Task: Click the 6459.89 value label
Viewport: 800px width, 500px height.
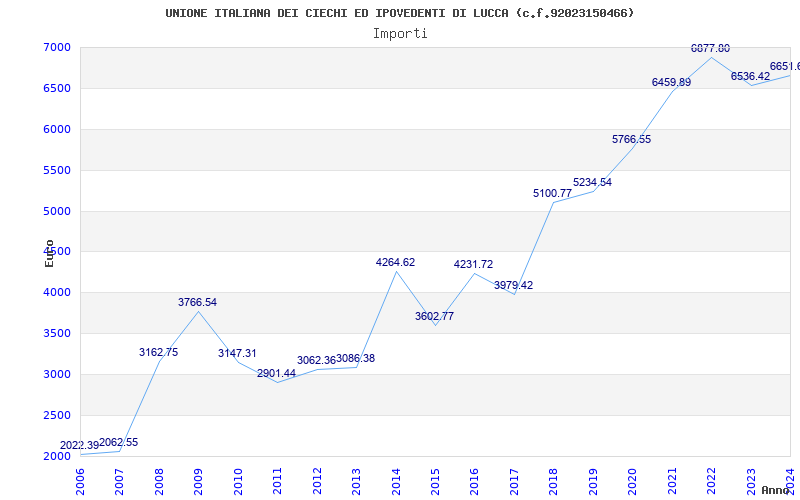Action: (x=671, y=82)
